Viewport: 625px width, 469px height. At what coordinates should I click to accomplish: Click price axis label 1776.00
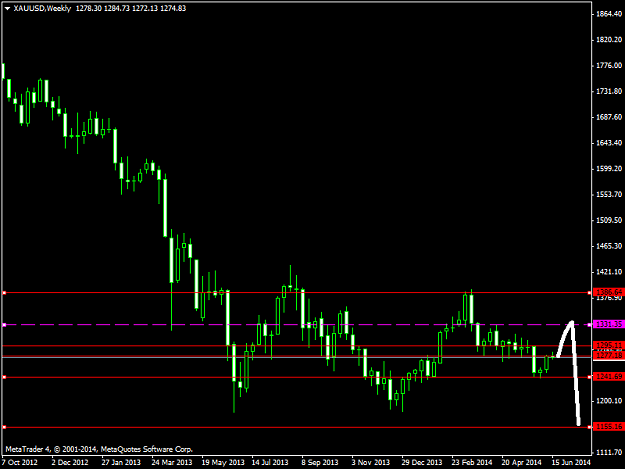pos(609,65)
